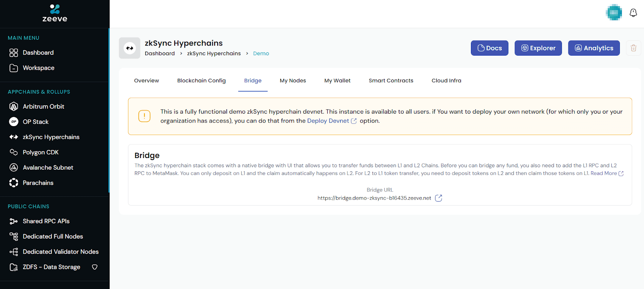Switch to the My Nodes tab
The image size is (644, 289).
[x=293, y=81]
